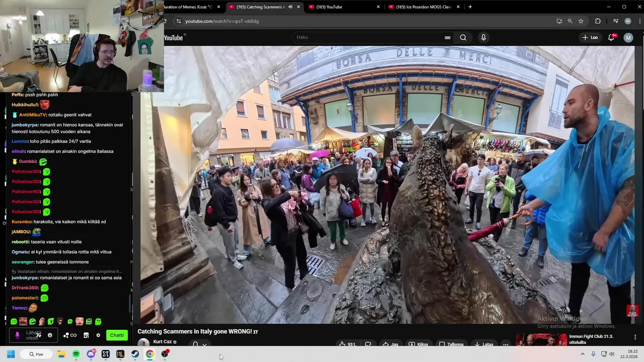Open Immun Fight Club video thumbnail
The image size is (644, 362).
[x=541, y=340]
